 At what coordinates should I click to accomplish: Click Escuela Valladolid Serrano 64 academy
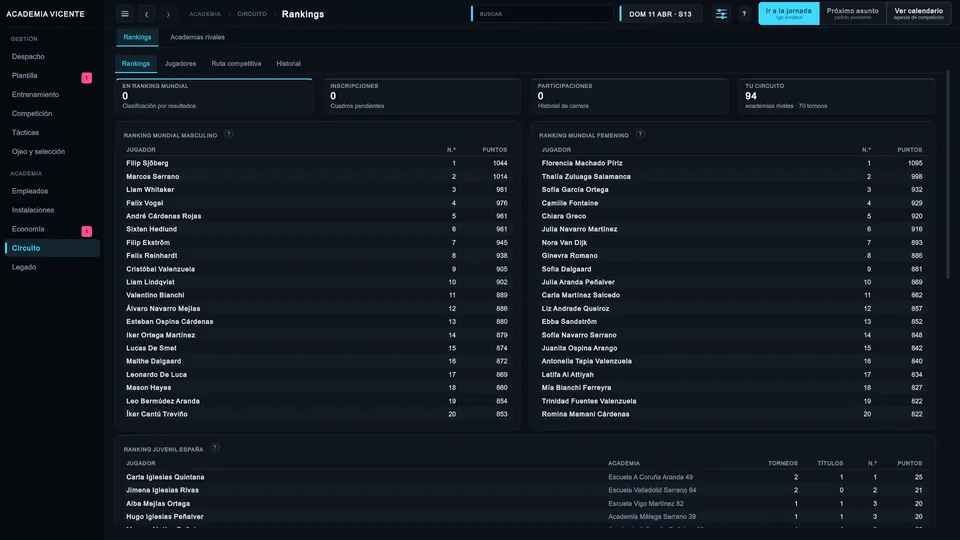point(652,490)
